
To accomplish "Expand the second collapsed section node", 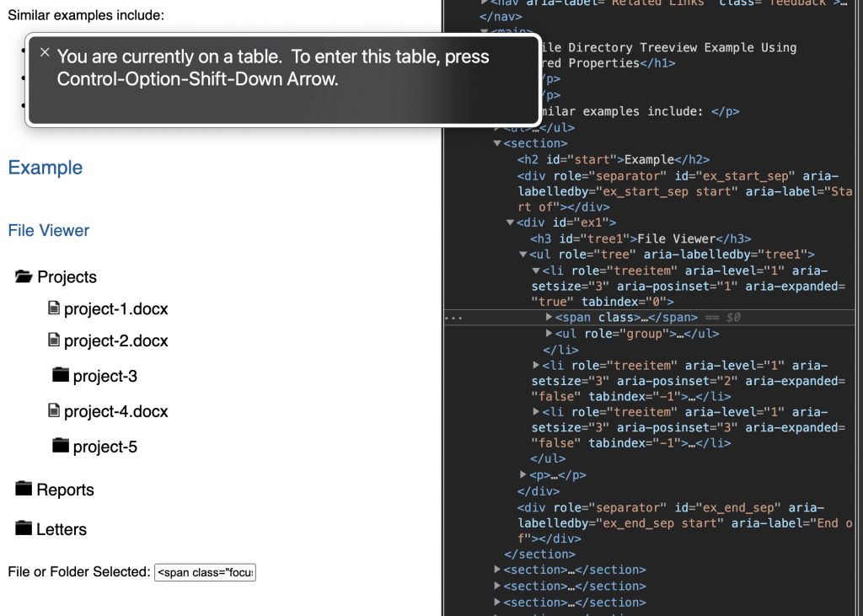I will tap(497, 586).
